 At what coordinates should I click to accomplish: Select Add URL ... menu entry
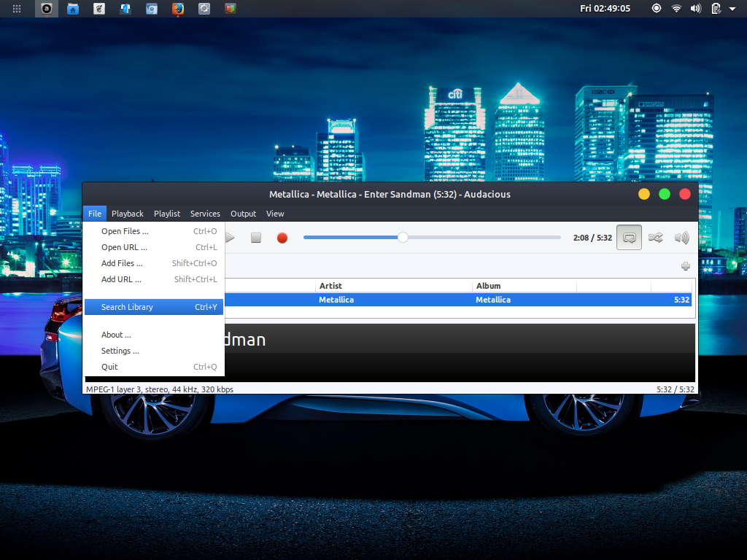[x=153, y=279]
